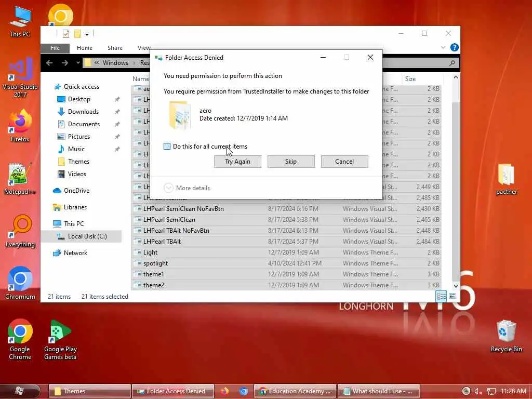
Task: Open the Google Chrome desktop shortcut
Action: 20,339
